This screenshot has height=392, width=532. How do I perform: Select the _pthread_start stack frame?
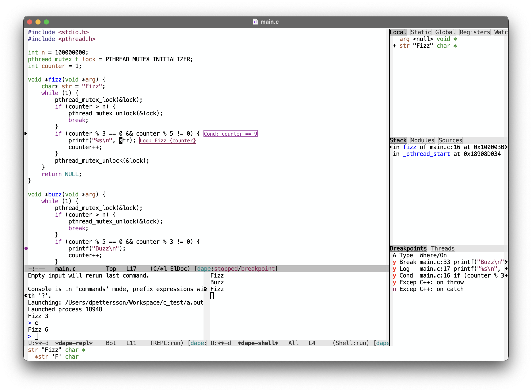point(426,154)
